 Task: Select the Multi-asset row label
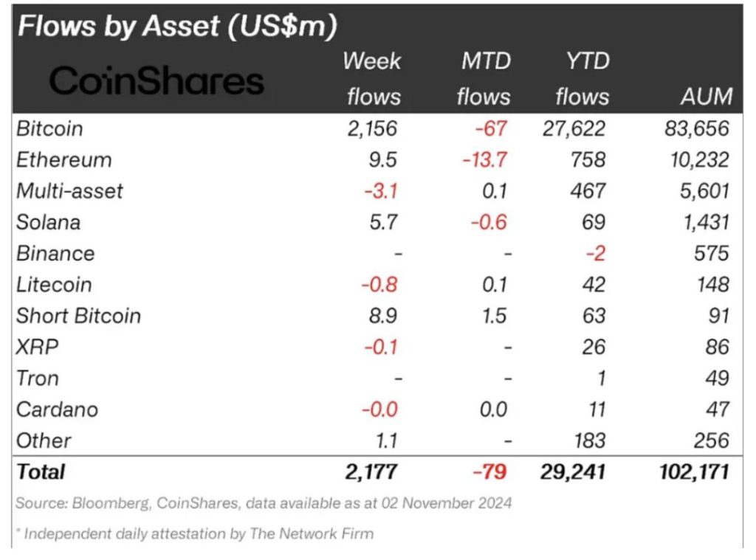(x=69, y=191)
